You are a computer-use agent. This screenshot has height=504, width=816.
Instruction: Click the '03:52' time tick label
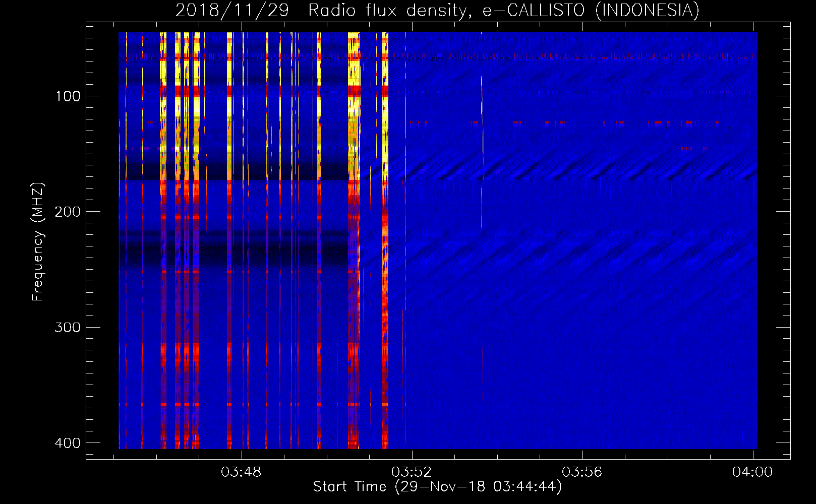point(412,472)
